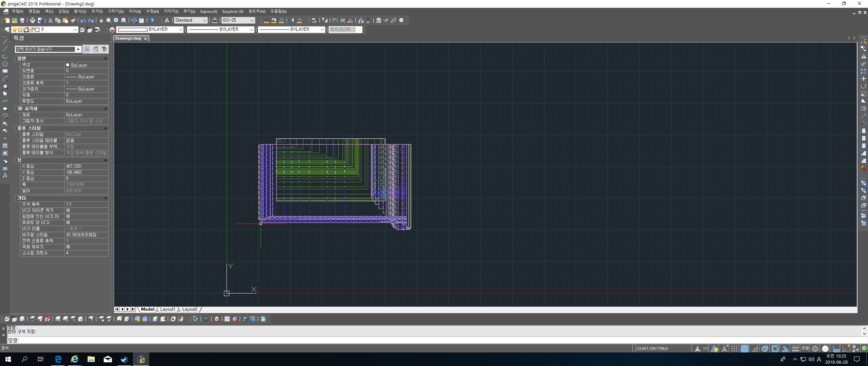Screen dimensions: 868x366
Task: Collapse the 3D 시각화 properties section
Action: tap(105, 108)
